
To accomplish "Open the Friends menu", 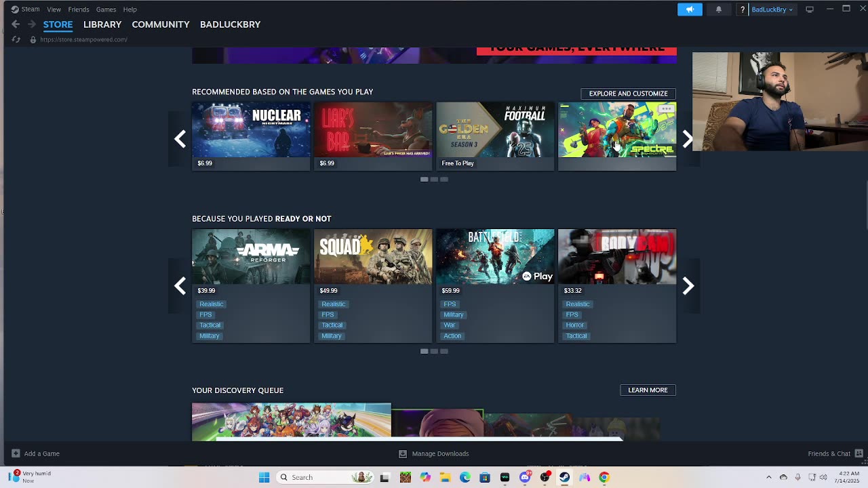I will (x=79, y=9).
